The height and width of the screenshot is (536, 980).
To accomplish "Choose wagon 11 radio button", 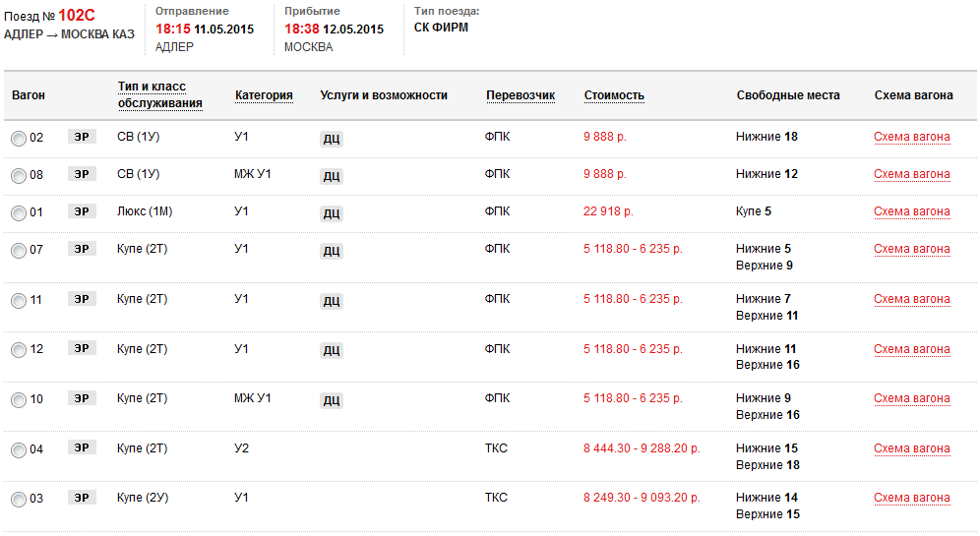I will pos(19,301).
